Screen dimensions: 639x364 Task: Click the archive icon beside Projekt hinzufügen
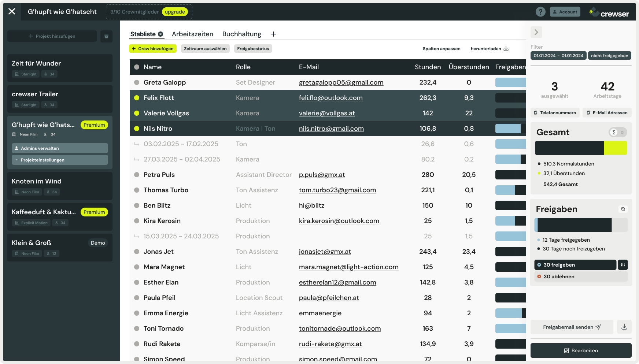(x=106, y=37)
